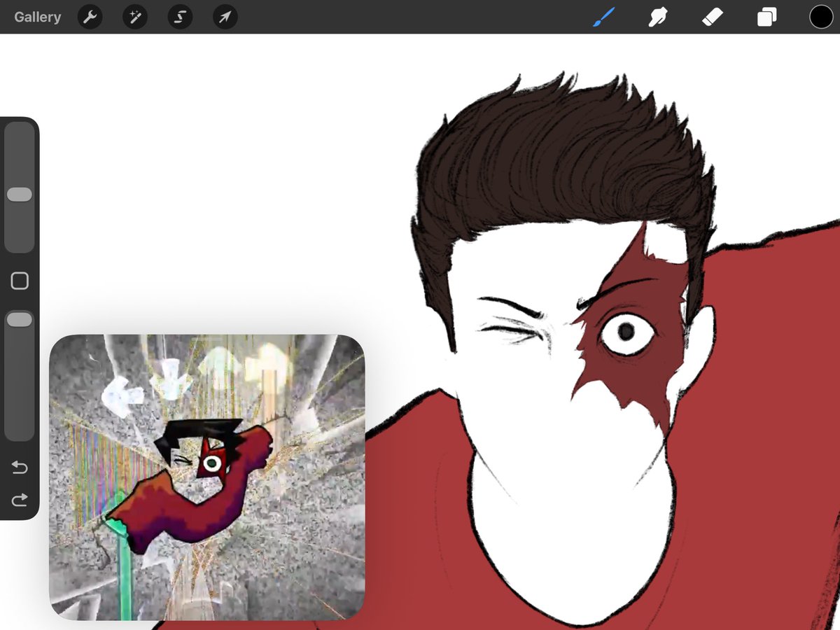Open the black color picker circle
The image size is (840, 630).
click(821, 17)
